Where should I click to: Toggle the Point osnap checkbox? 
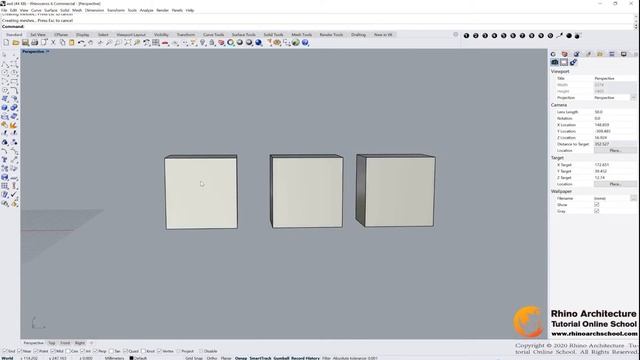pos(36,351)
